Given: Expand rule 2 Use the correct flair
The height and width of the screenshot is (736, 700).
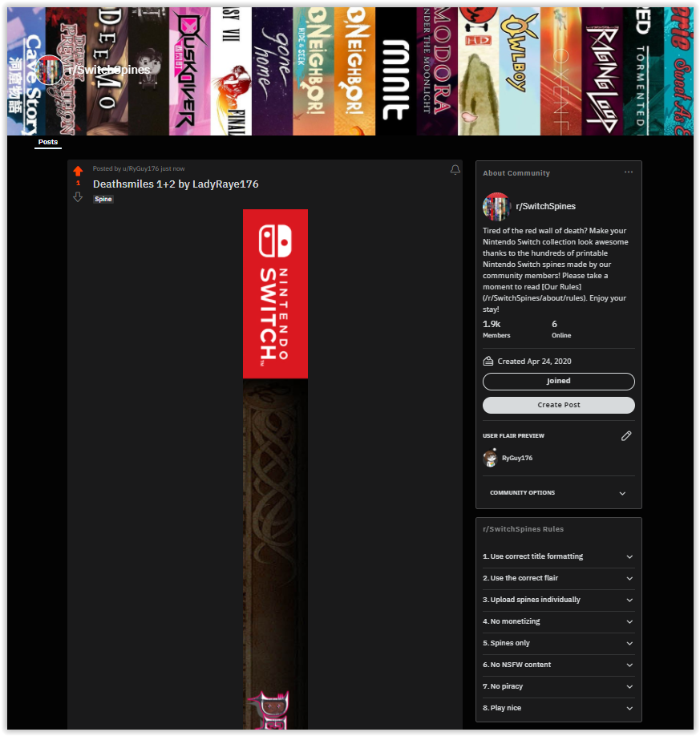Looking at the screenshot, I should (x=559, y=578).
